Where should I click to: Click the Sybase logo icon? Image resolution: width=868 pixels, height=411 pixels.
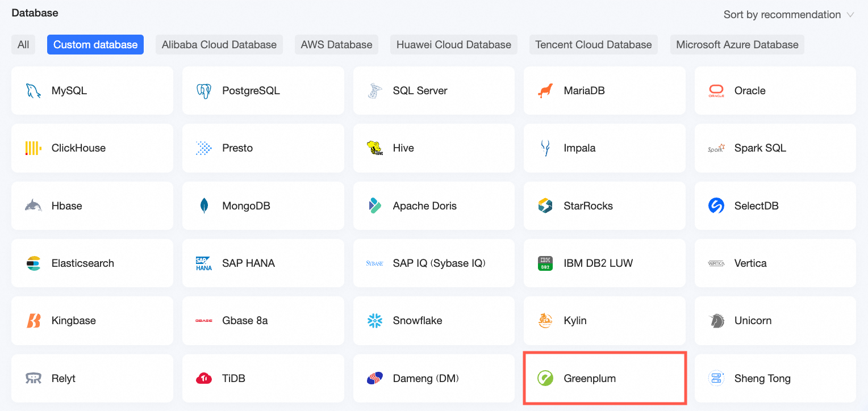point(375,263)
